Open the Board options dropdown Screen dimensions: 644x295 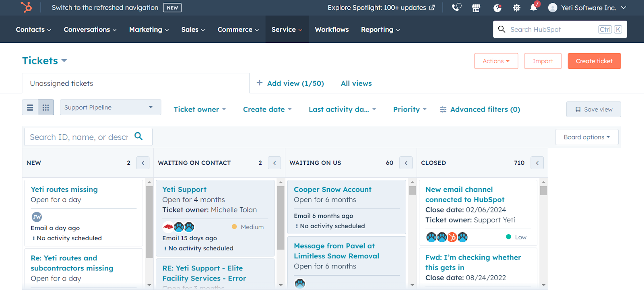tap(586, 137)
